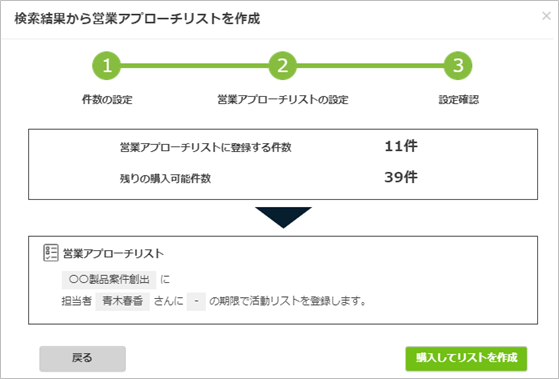Click the 営業アプローチリスト section heading
The image size is (559, 379).
(113, 253)
